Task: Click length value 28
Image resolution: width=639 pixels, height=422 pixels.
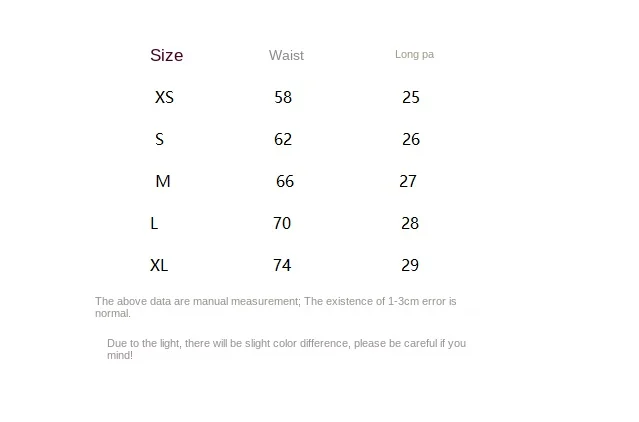Action: tap(410, 223)
